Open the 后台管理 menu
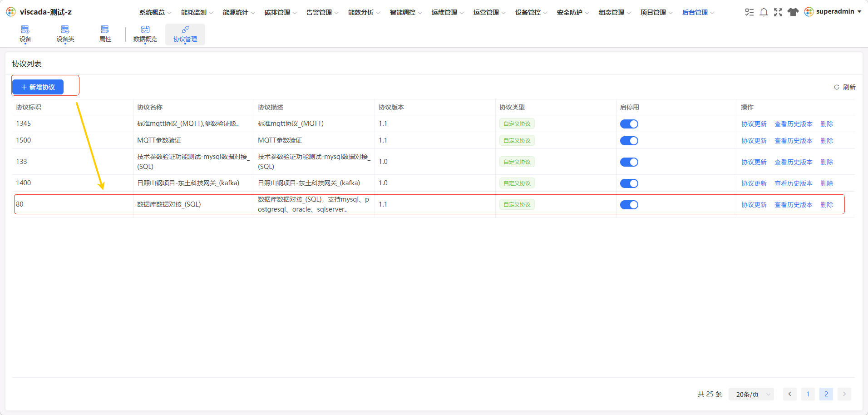 (x=698, y=12)
